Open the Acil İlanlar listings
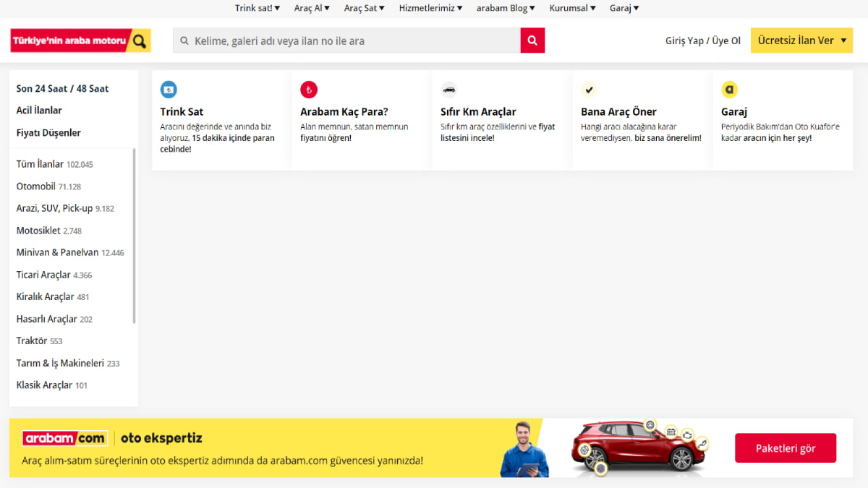The height and width of the screenshot is (488, 868). click(39, 111)
